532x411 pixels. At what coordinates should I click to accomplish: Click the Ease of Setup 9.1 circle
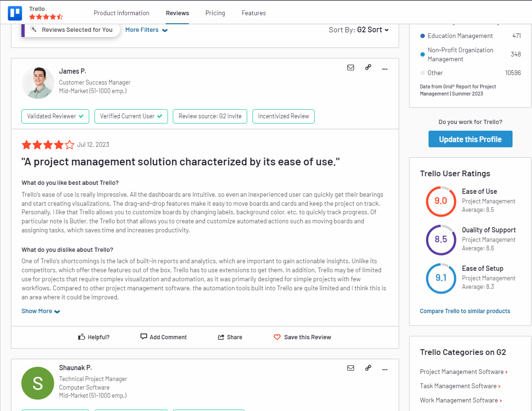[441, 278]
